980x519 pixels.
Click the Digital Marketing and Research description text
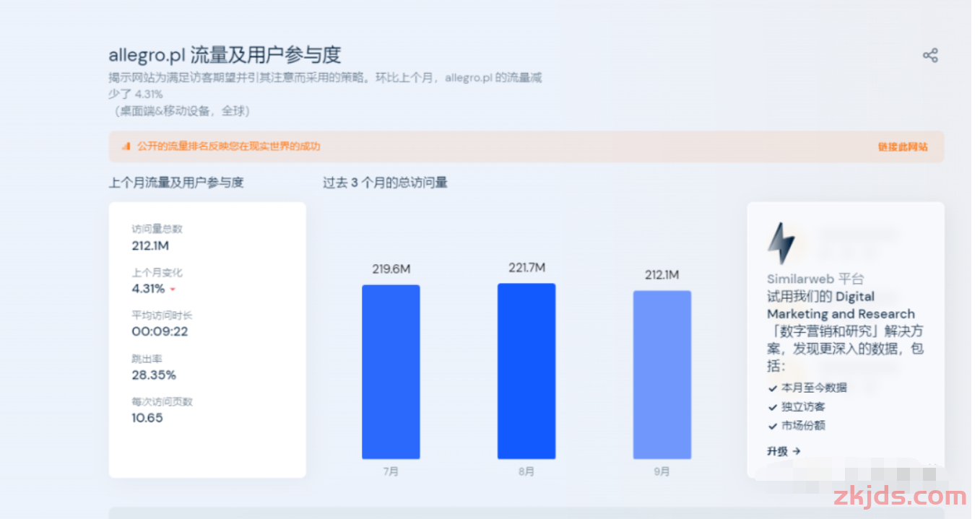[845, 331]
